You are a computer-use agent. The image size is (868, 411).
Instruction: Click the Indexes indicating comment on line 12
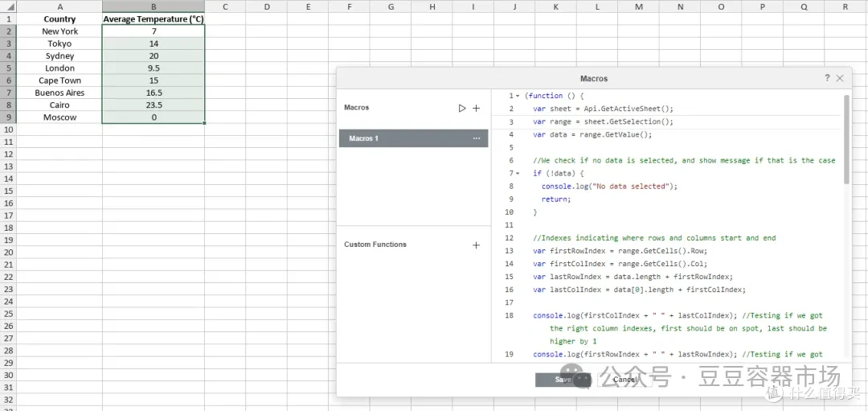[654, 237]
